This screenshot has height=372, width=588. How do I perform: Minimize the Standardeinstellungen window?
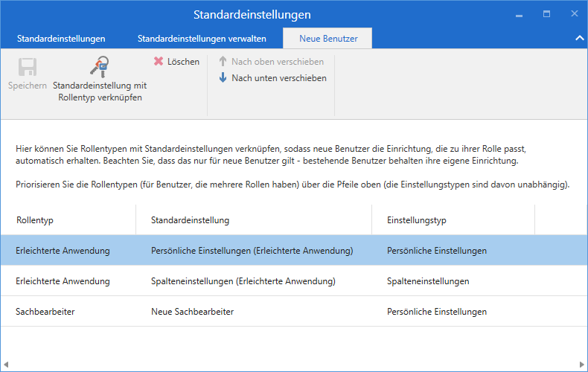(519, 15)
